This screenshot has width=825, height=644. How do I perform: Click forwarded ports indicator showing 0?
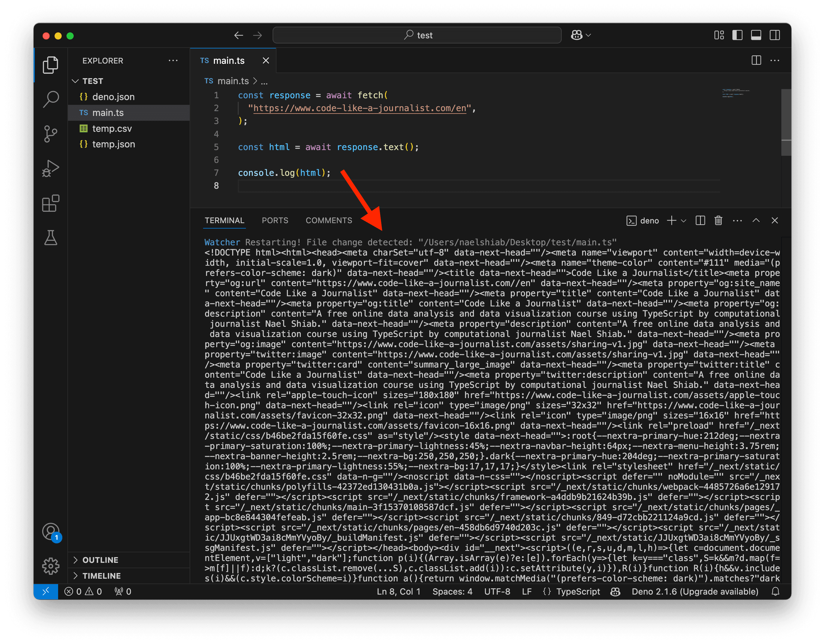tap(123, 592)
